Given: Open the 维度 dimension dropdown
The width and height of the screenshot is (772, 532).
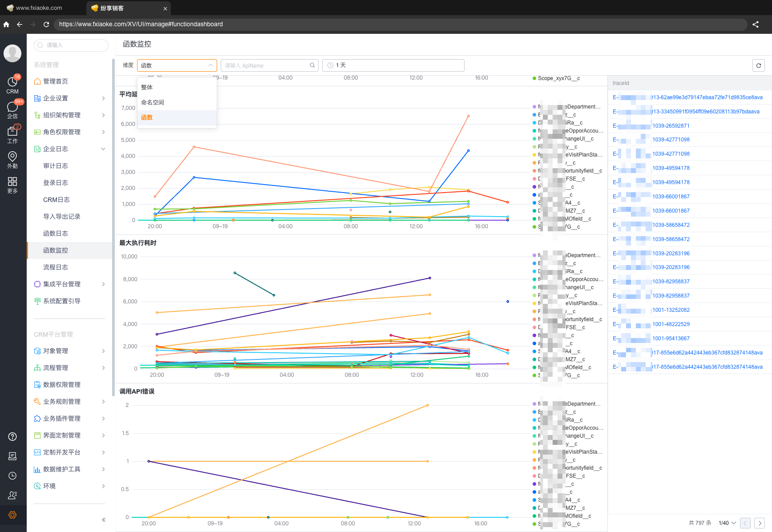Looking at the screenshot, I should (x=177, y=65).
